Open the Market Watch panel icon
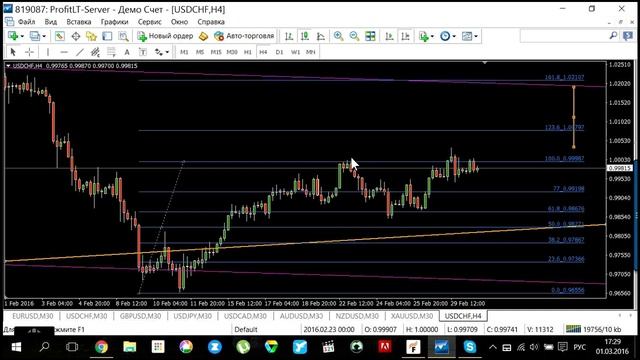Screen dimensions: 640x360 click(60, 36)
